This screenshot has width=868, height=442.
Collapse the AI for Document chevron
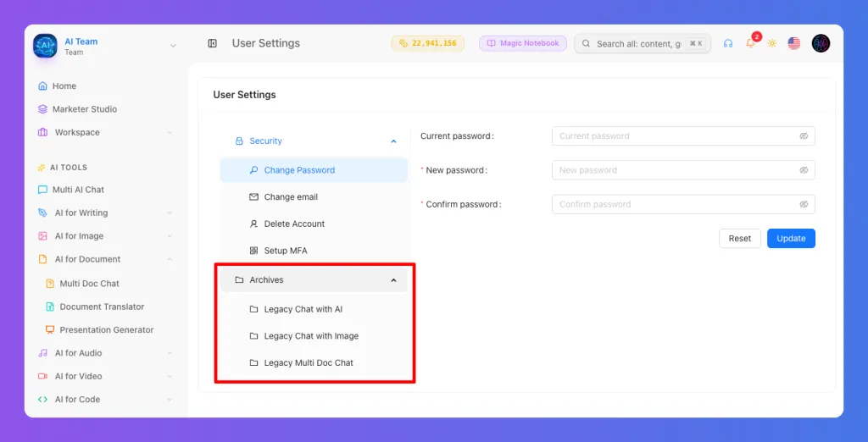point(170,259)
